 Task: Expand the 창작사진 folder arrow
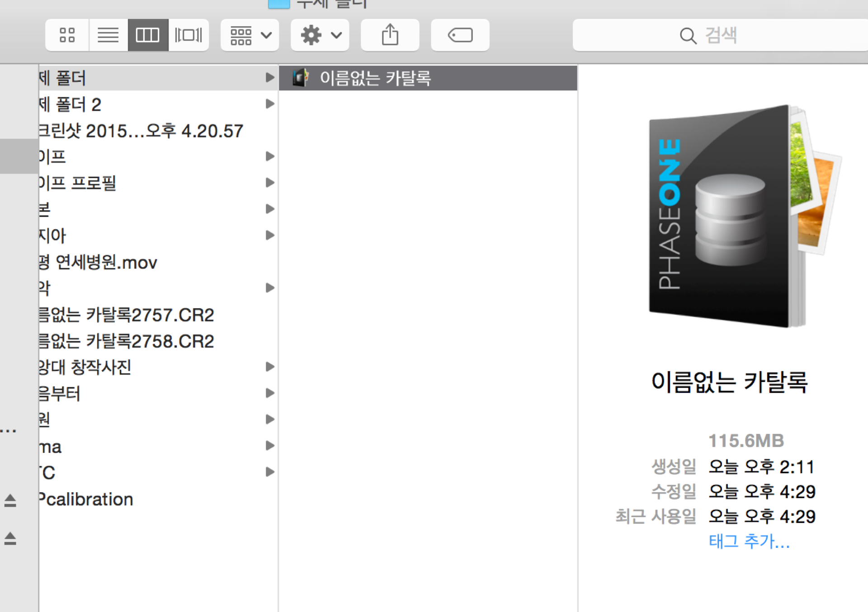[x=270, y=367]
